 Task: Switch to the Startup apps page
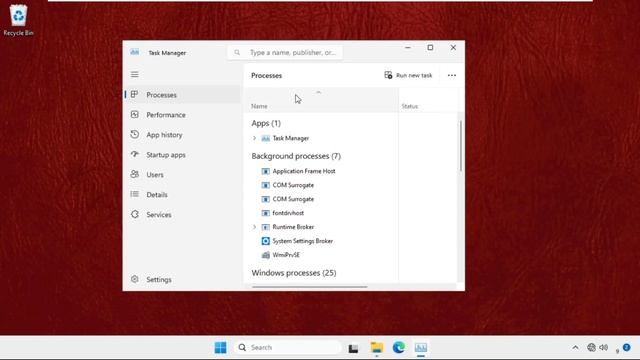[x=166, y=155]
